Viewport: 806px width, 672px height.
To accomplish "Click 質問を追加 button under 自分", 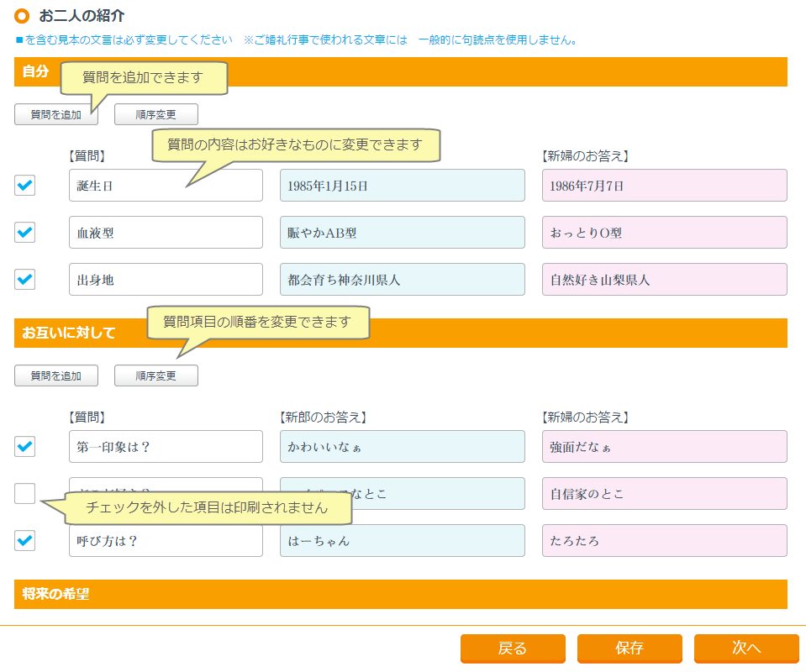I will (x=55, y=115).
